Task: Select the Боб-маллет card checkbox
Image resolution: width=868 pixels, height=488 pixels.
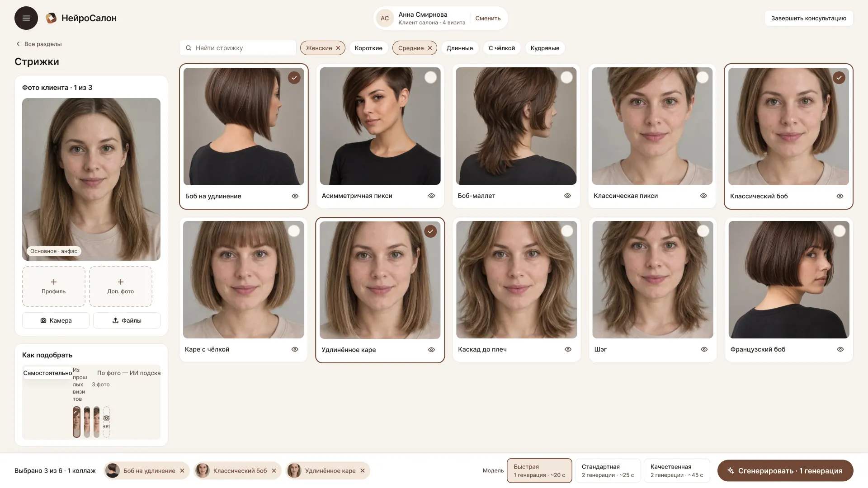Action: (x=567, y=77)
